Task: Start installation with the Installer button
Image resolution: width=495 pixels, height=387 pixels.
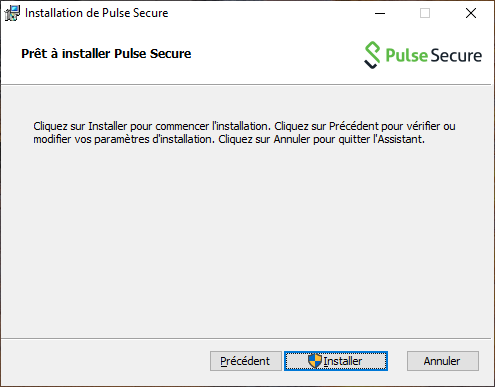Action: (x=336, y=361)
